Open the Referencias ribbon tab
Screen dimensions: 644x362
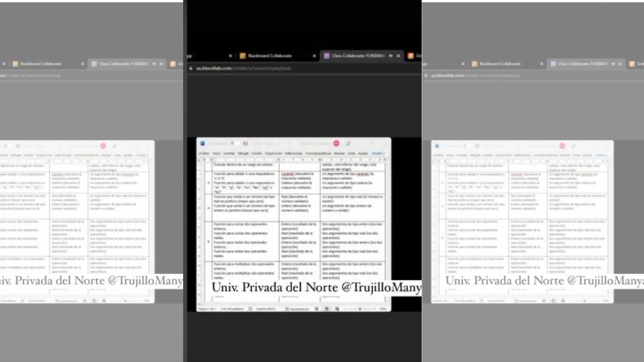coord(293,153)
